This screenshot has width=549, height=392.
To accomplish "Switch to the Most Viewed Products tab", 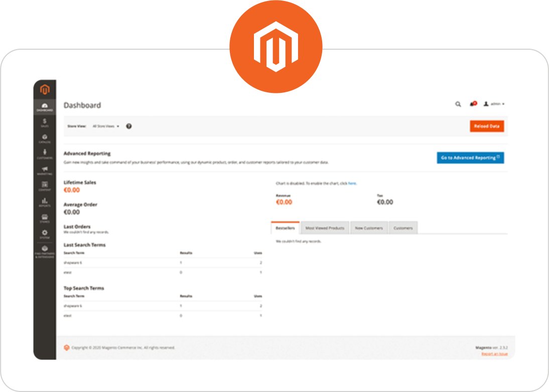I will (325, 228).
